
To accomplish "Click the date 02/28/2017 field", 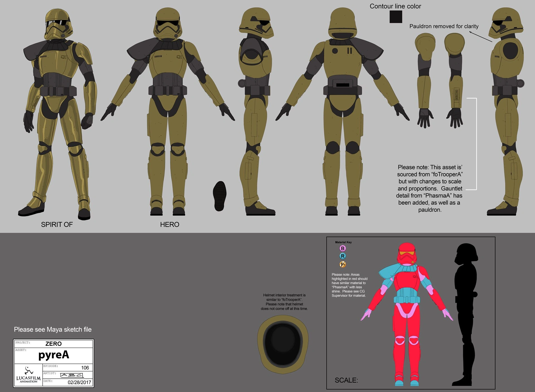I will coord(68,382).
